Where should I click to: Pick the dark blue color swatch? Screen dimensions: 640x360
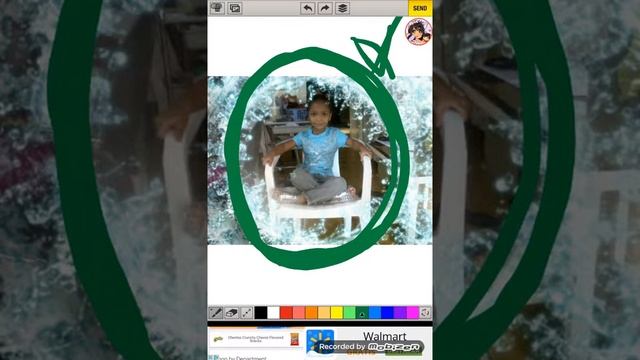387,313
